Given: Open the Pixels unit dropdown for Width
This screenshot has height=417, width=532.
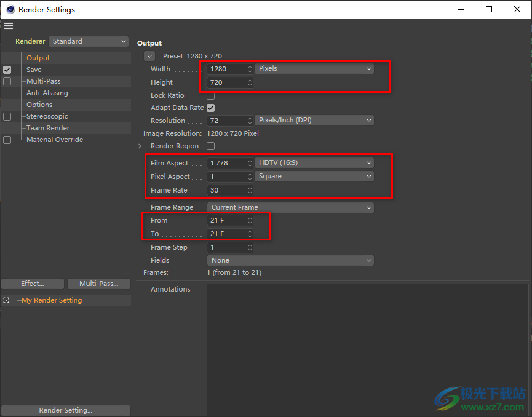Looking at the screenshot, I should pyautogui.click(x=314, y=68).
